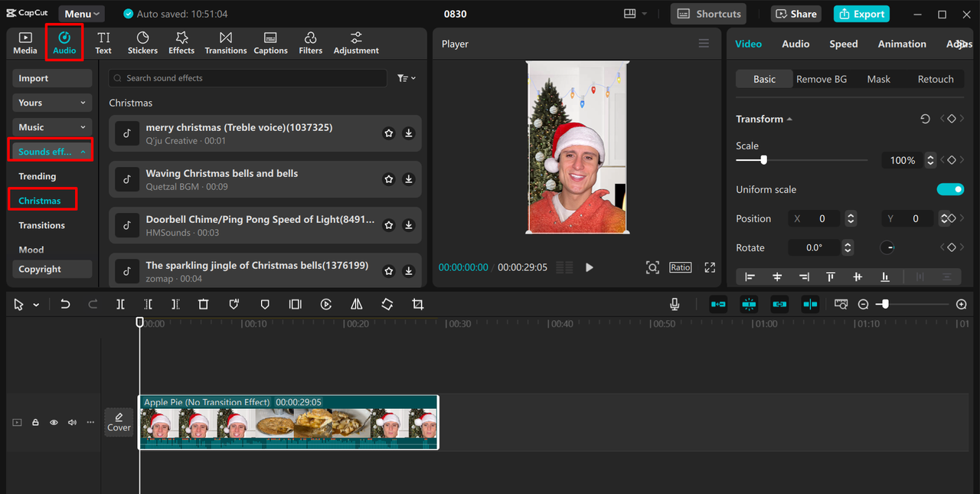Click the Share button
Image resolution: width=980 pixels, height=494 pixels.
796,14
